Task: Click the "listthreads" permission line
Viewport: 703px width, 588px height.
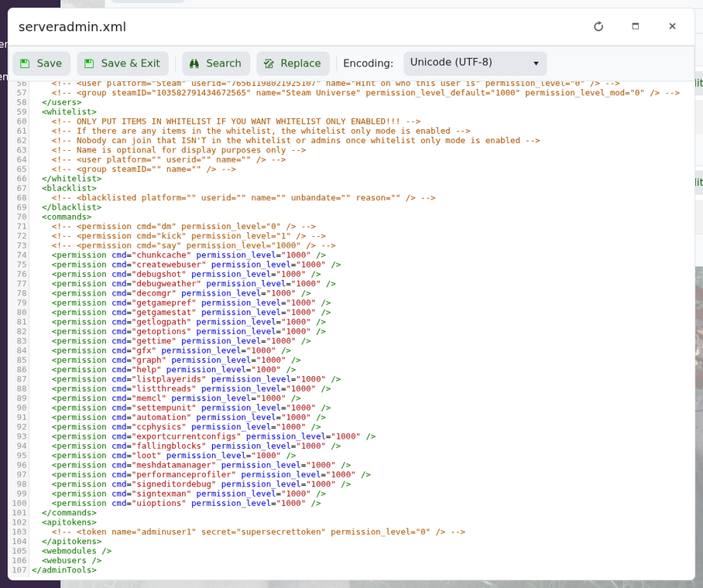Action: coord(191,389)
